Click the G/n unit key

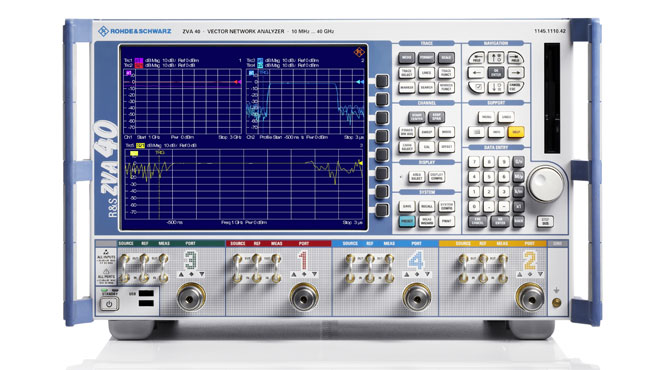pyautogui.click(x=518, y=161)
